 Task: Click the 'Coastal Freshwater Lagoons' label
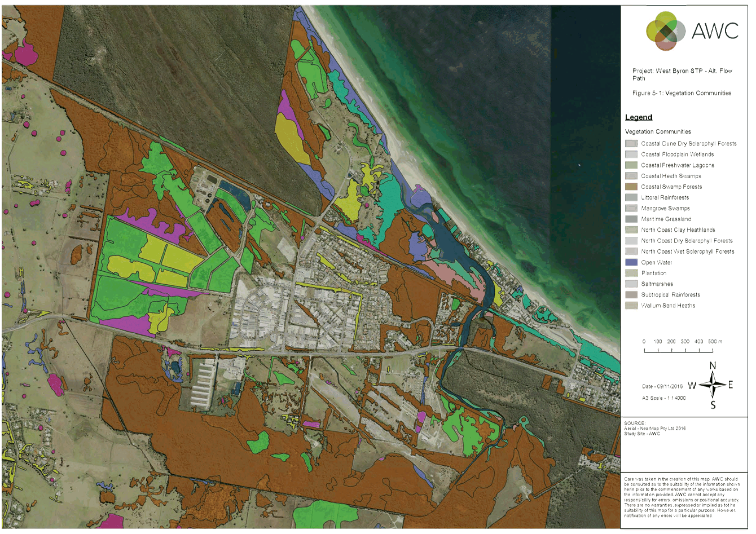coord(678,165)
